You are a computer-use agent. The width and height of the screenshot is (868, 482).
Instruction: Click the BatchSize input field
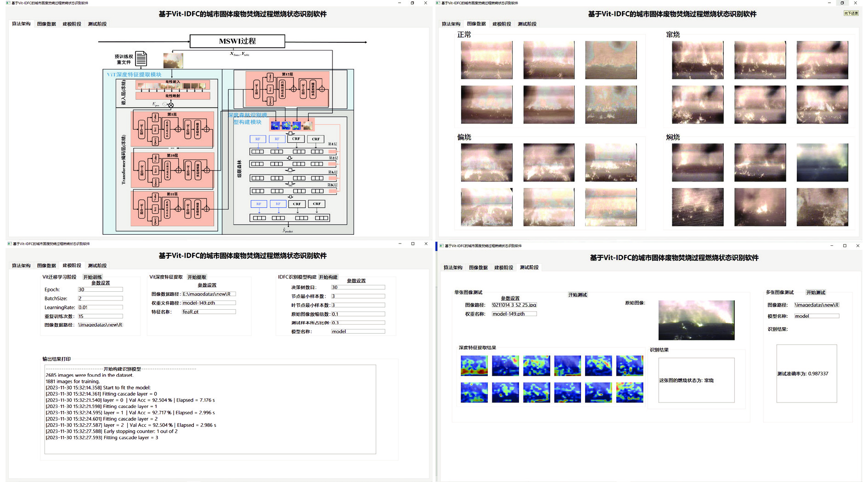pos(100,298)
